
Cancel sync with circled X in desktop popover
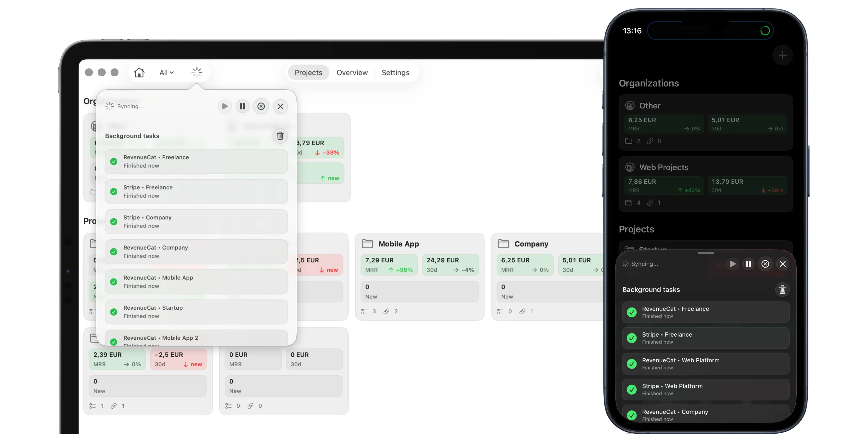click(261, 107)
